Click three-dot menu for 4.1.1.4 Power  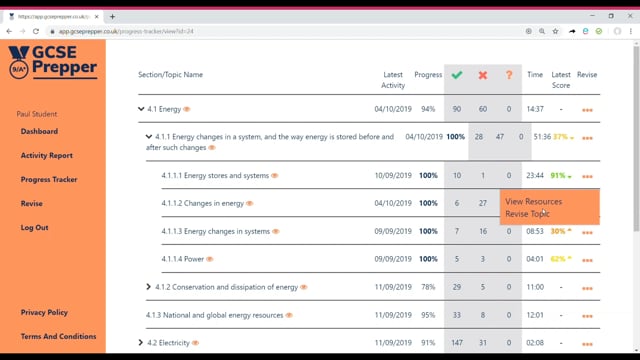(x=587, y=260)
